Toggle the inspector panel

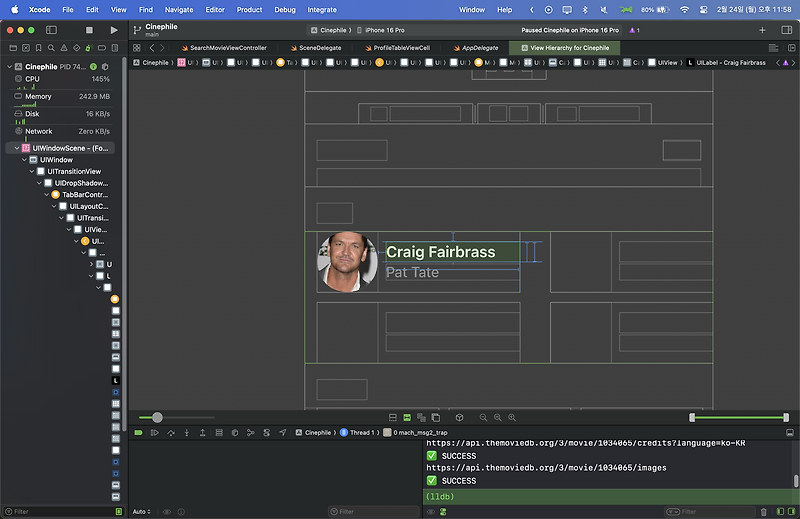click(x=787, y=30)
